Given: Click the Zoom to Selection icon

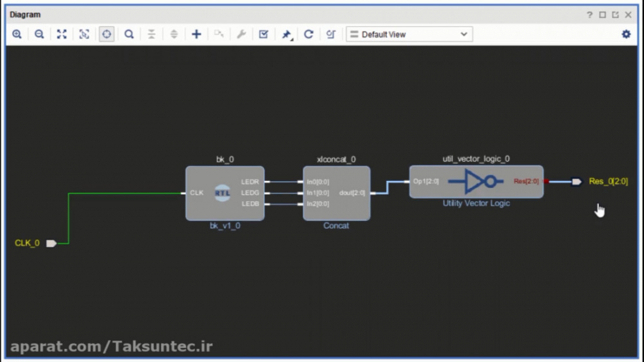Looking at the screenshot, I should point(84,34).
